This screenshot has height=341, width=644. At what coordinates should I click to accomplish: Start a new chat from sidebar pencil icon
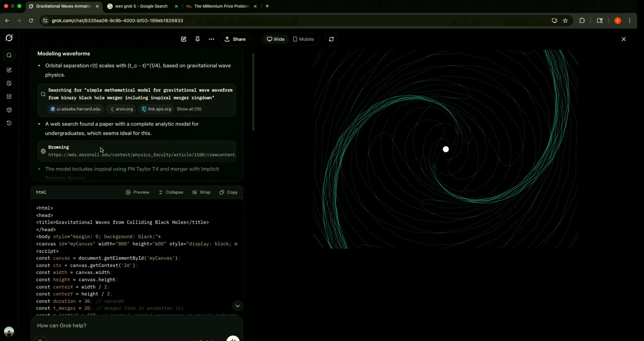click(9, 70)
